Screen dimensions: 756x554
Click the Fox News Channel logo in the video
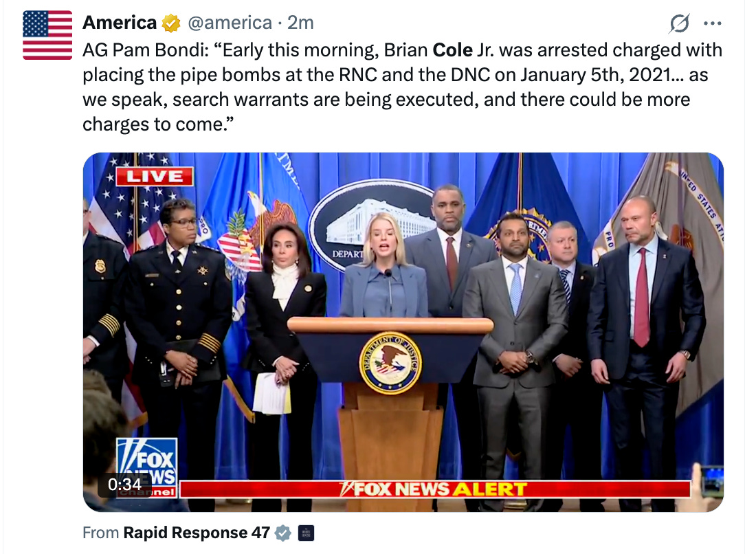pos(147,467)
